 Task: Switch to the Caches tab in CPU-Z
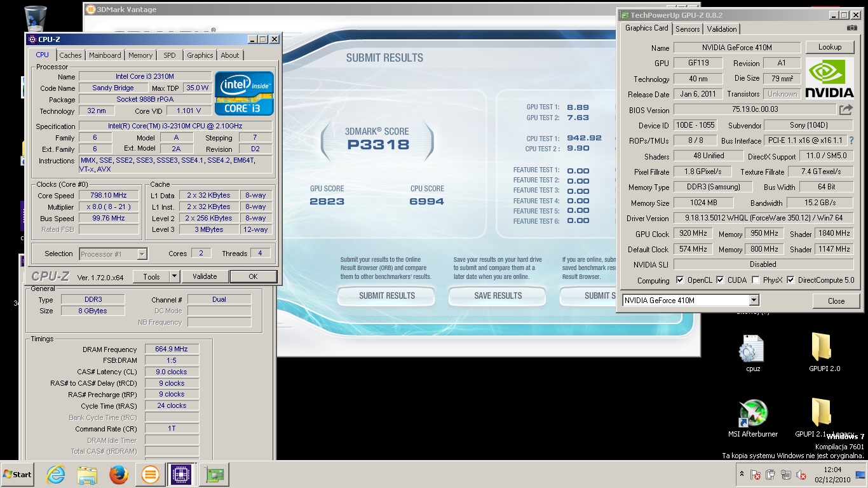coord(71,55)
